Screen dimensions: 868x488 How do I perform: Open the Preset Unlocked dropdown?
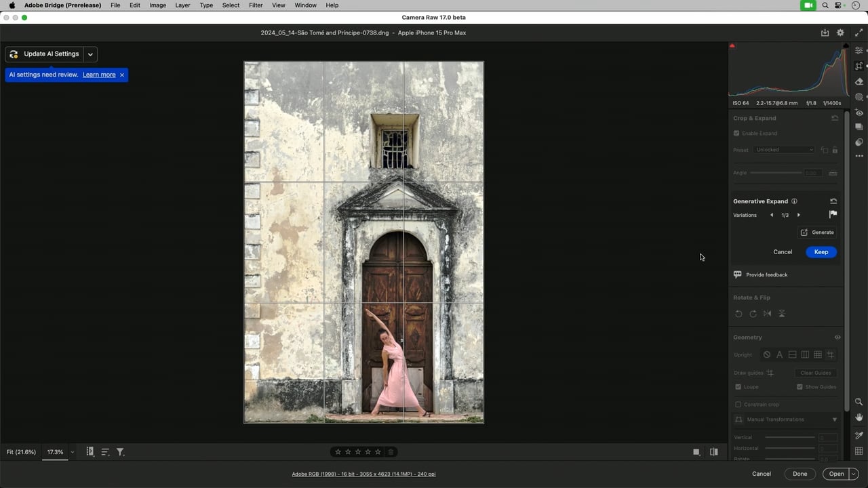coord(783,150)
